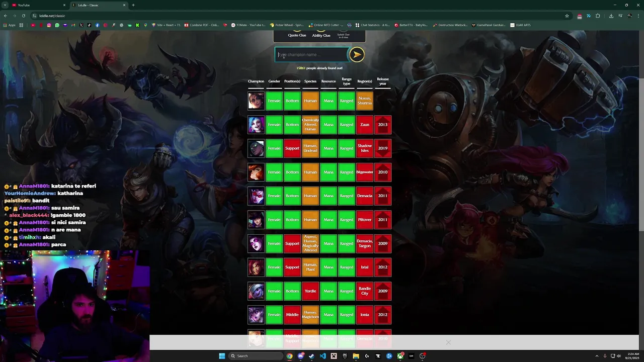Viewport: 644px width, 362px height.
Task: Open the Vite + React + TS bookmark
Action: (166, 25)
